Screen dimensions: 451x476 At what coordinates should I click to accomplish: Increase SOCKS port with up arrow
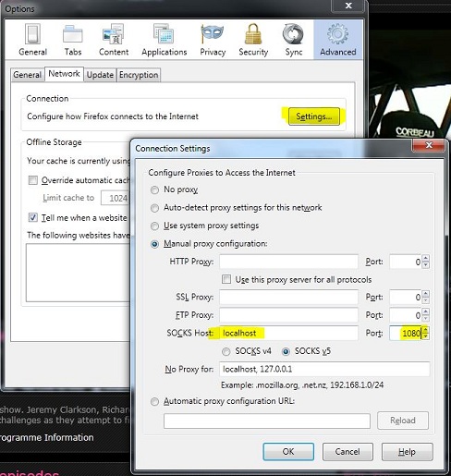point(426,330)
